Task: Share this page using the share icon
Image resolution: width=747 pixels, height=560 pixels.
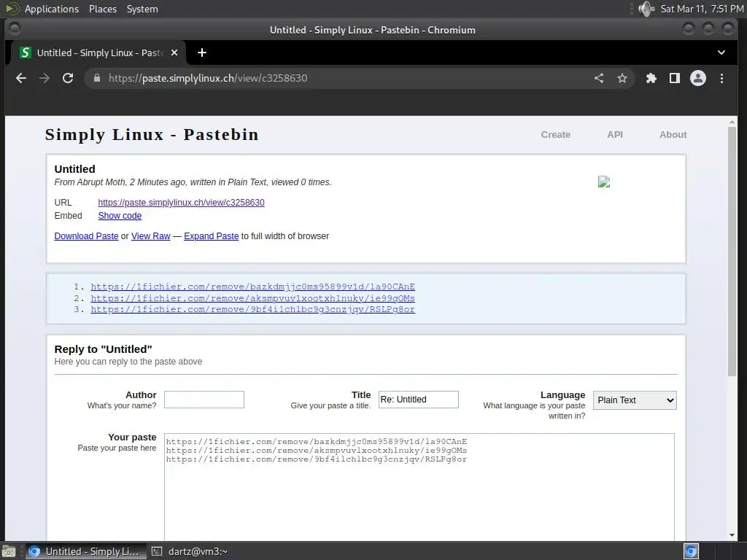Action: [x=599, y=78]
